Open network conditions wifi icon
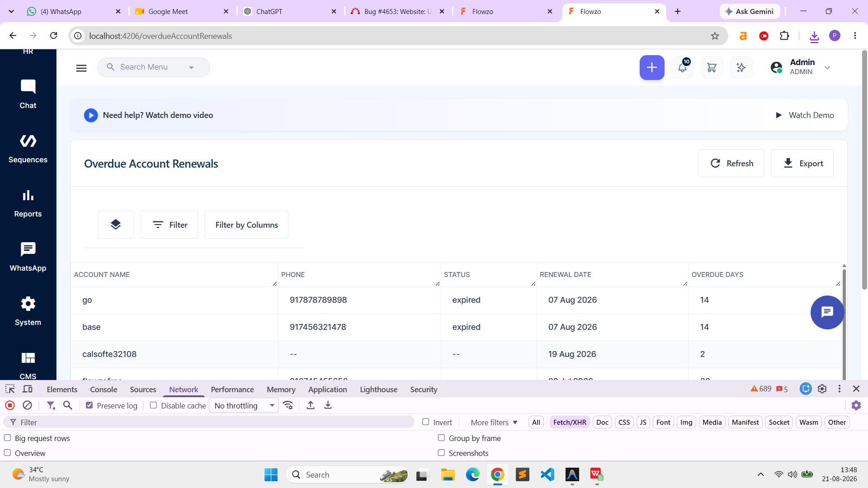This screenshot has height=488, width=868. tap(288, 405)
